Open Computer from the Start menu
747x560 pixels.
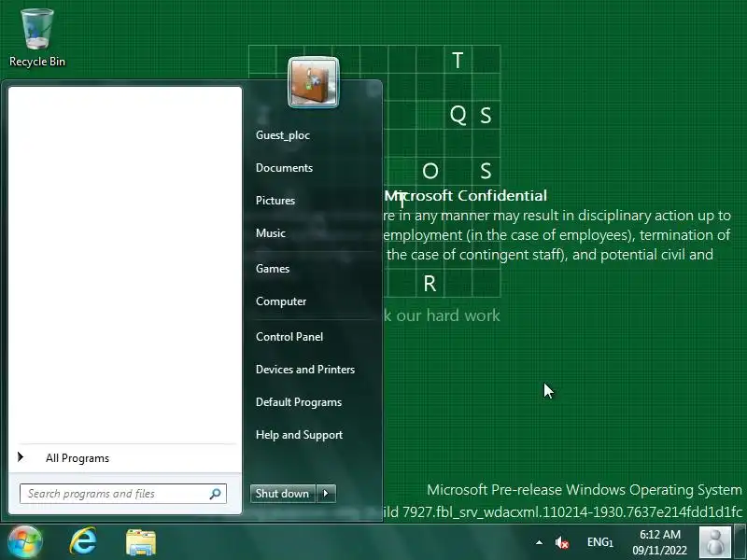[x=281, y=301]
